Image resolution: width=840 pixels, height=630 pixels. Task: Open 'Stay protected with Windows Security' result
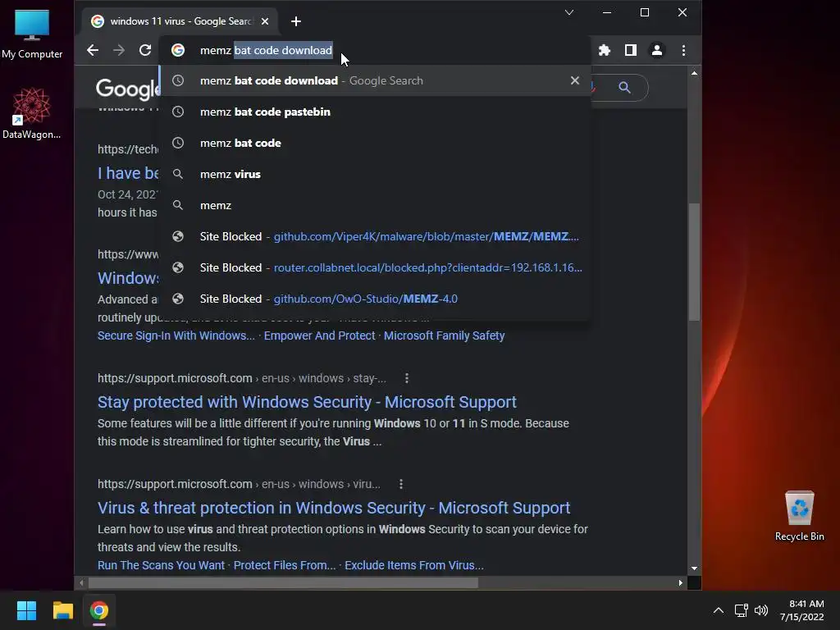[307, 402]
